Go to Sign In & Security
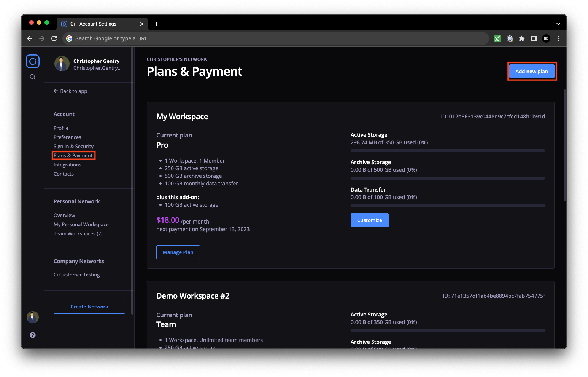The width and height of the screenshot is (588, 377). pos(73,146)
